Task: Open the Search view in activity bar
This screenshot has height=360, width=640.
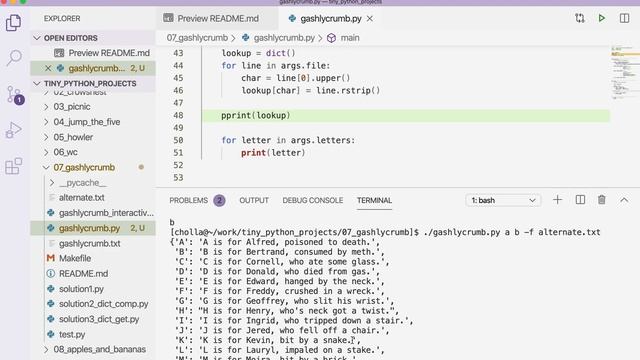Action: (13, 58)
